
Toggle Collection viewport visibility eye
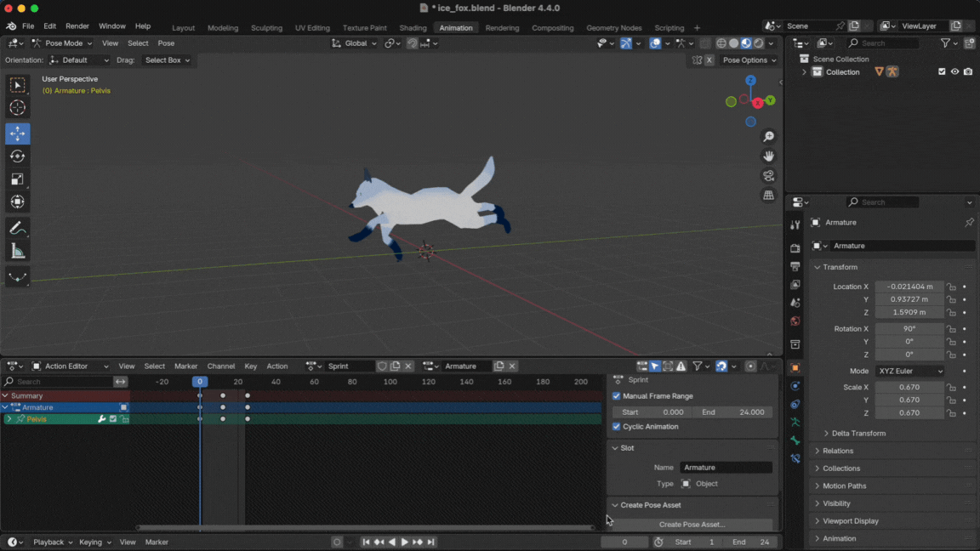955,71
